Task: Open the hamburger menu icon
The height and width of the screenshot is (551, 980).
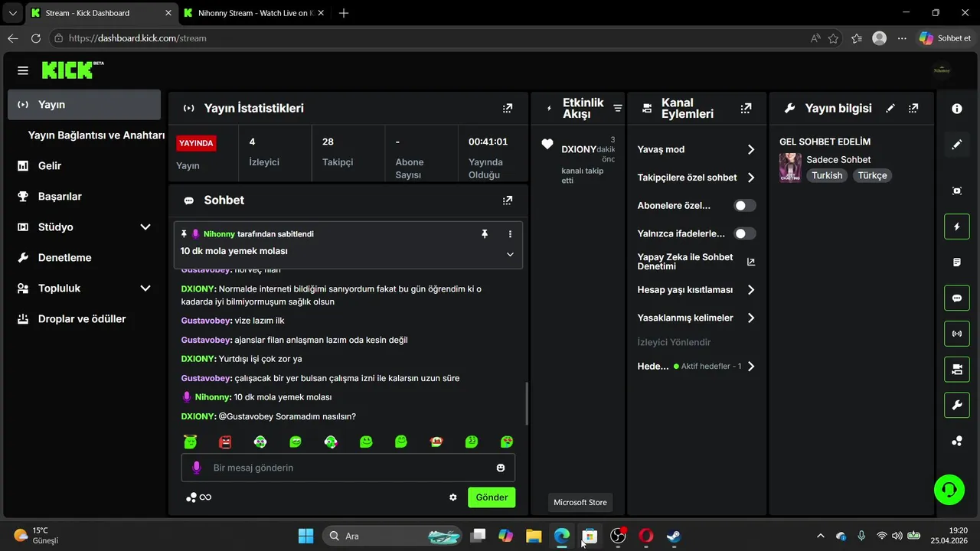Action: 23,70
